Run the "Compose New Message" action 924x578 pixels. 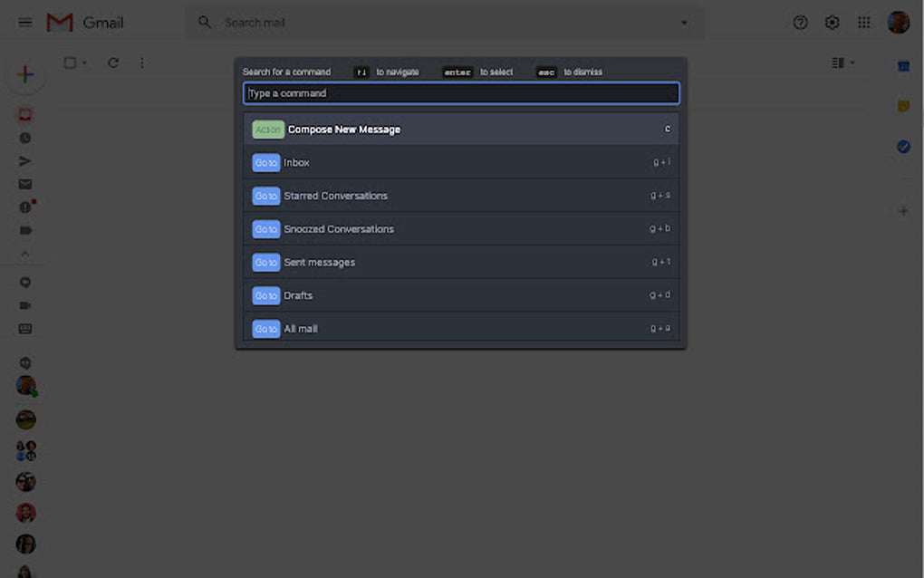461,129
